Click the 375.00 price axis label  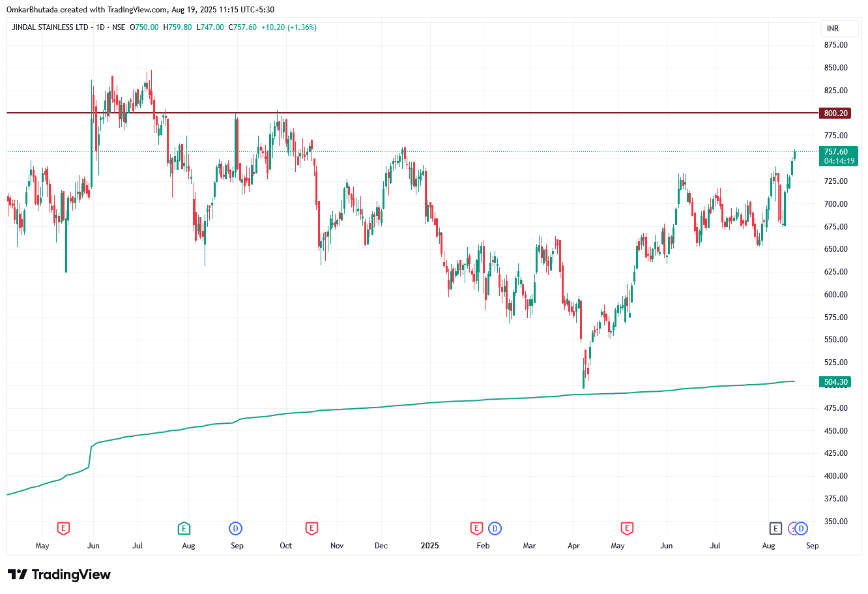tap(836, 499)
